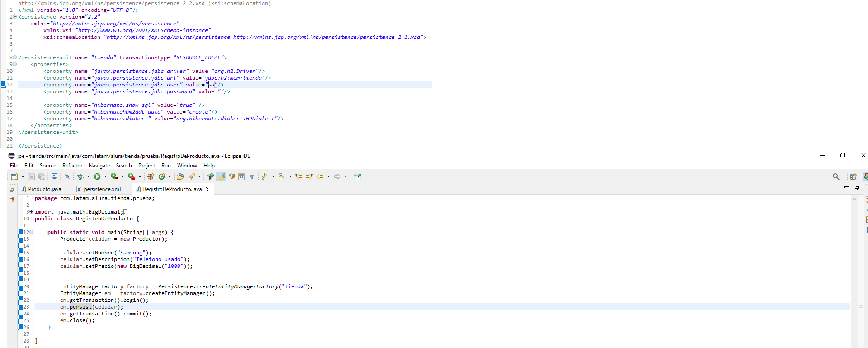Toggle Word Wrap in editor
The width and height of the screenshot is (868, 348).
(x=231, y=176)
